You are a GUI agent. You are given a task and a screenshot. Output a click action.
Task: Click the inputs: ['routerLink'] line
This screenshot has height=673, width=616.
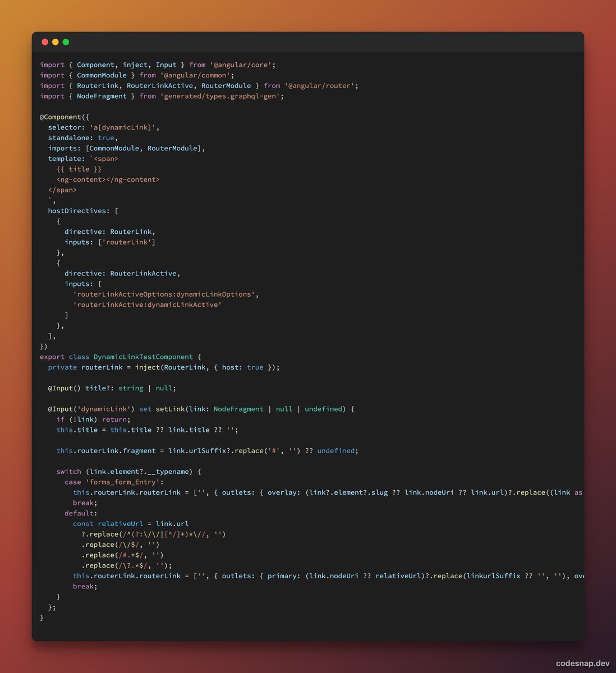click(110, 242)
